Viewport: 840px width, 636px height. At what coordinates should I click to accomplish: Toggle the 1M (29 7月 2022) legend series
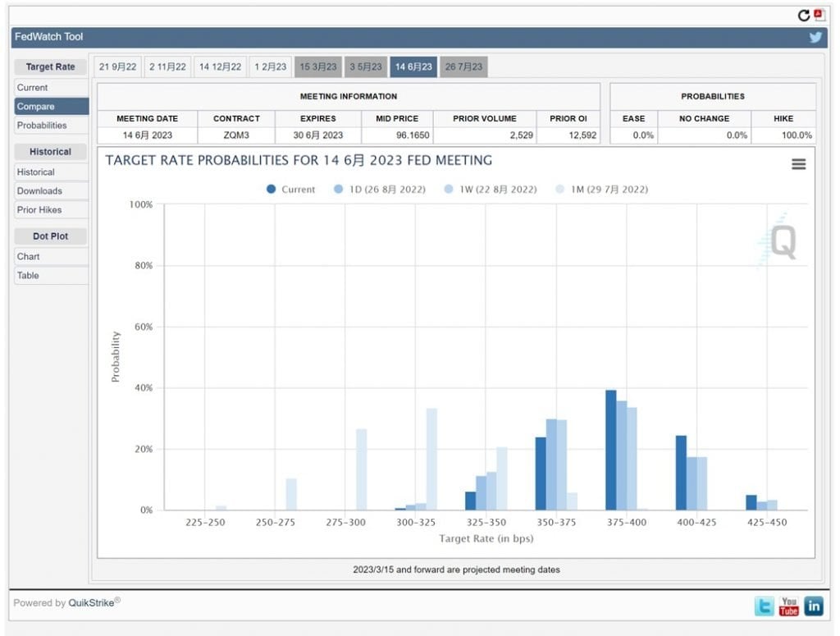[602, 189]
